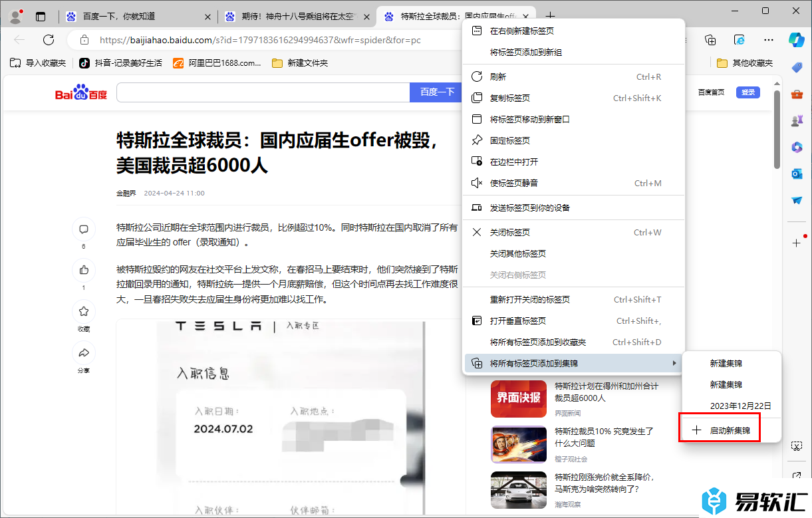The image size is (812, 518).
Task: Open the 阿里巴巴1688.com bookmark
Action: click(x=217, y=63)
